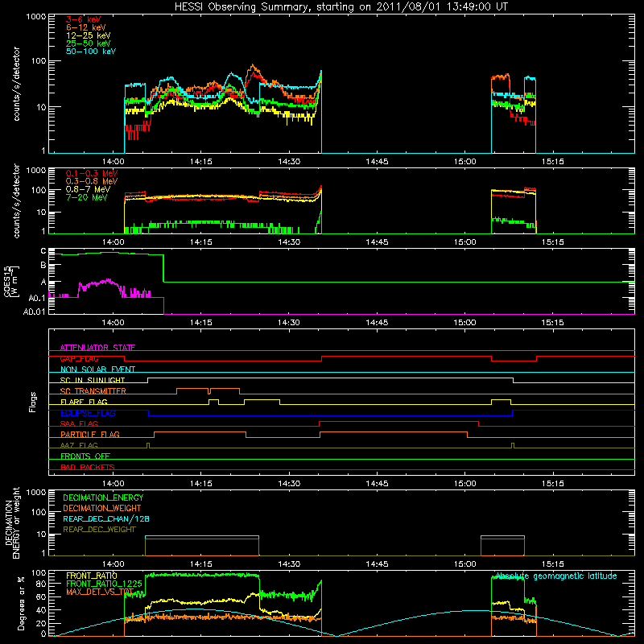
Task: Click the 0.1-0.3 MeV legend entry
Action: 92,173
